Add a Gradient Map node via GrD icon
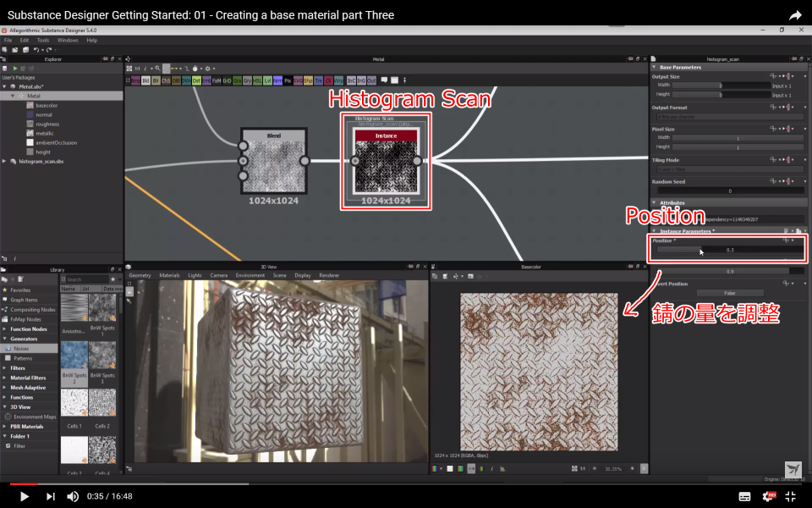Image resolution: width=812 pixels, height=508 pixels. click(x=227, y=81)
